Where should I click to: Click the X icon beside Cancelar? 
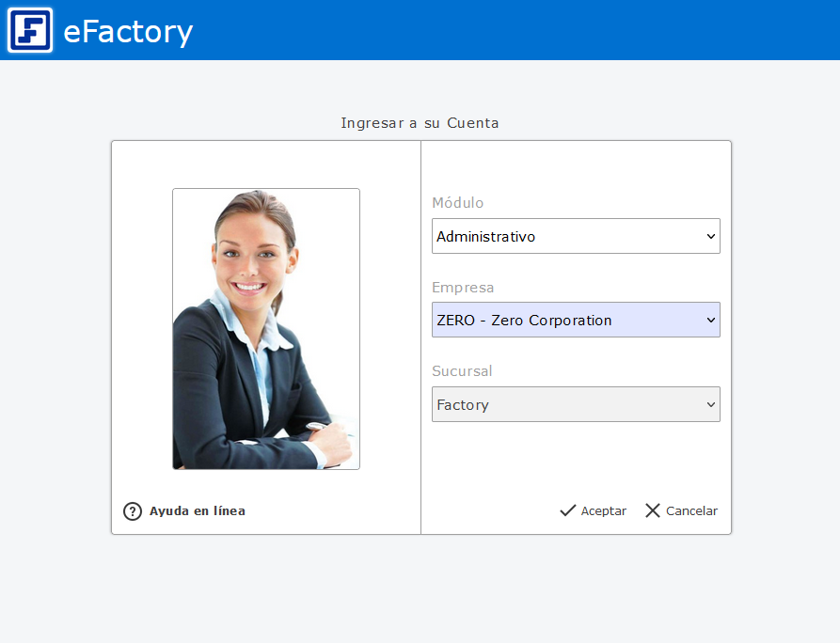(653, 510)
